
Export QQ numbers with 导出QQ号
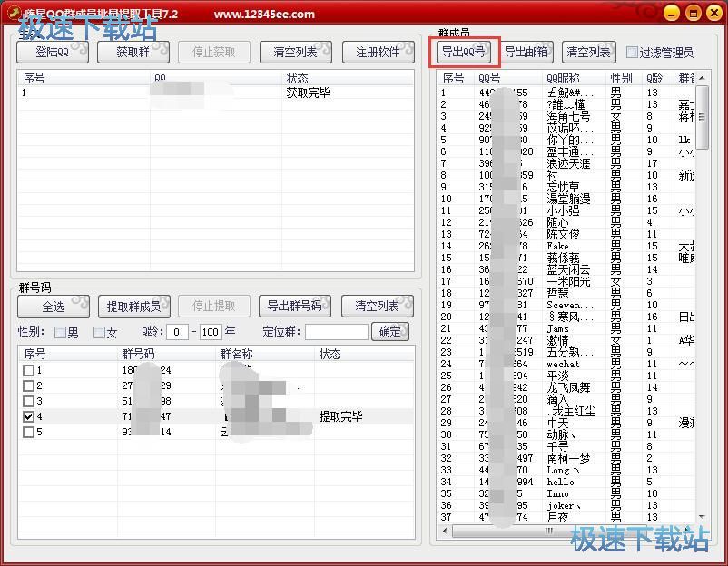(x=463, y=52)
